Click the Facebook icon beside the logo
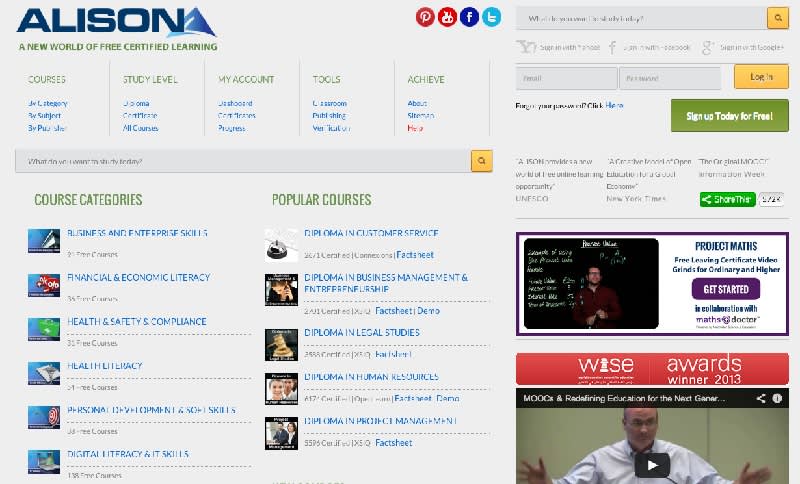This screenshot has height=484, width=800. coord(469,17)
